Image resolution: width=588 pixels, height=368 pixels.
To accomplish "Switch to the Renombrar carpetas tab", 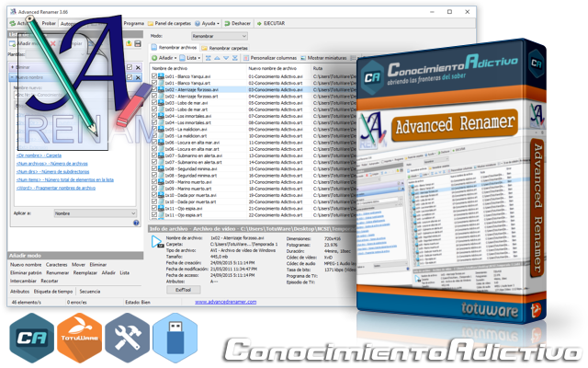I will point(224,48).
